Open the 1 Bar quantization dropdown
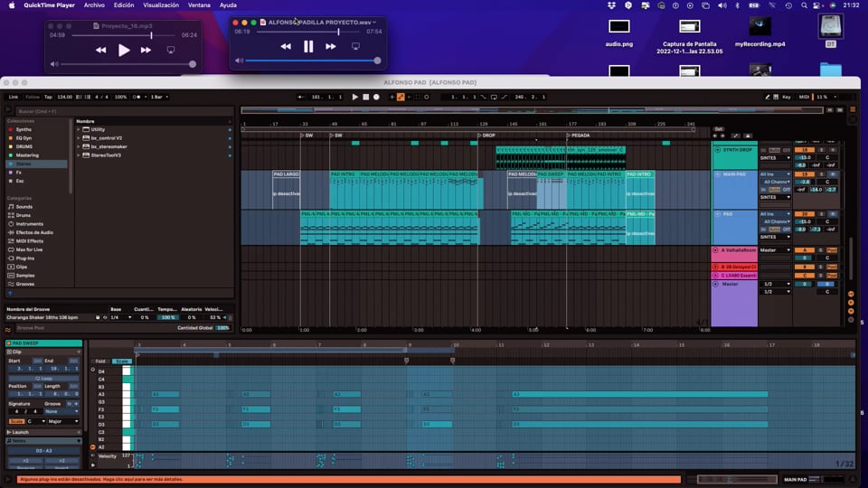The image size is (868, 488). [x=159, y=97]
